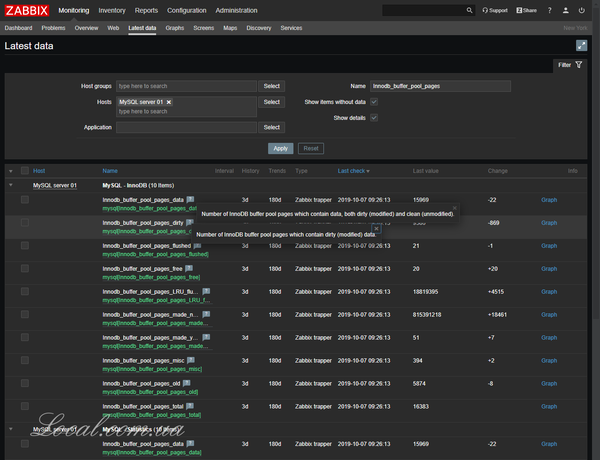Toggle fullscreen kiosk mode icon

pos(581,46)
